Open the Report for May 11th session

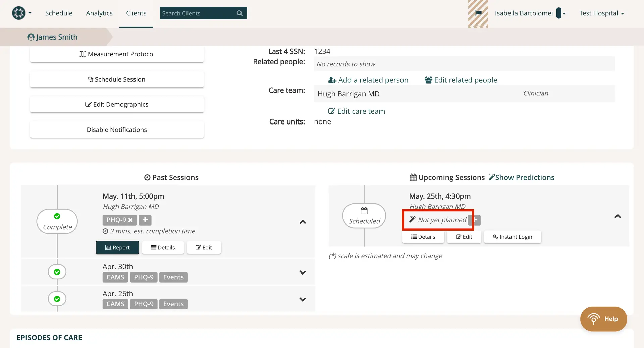tap(117, 247)
